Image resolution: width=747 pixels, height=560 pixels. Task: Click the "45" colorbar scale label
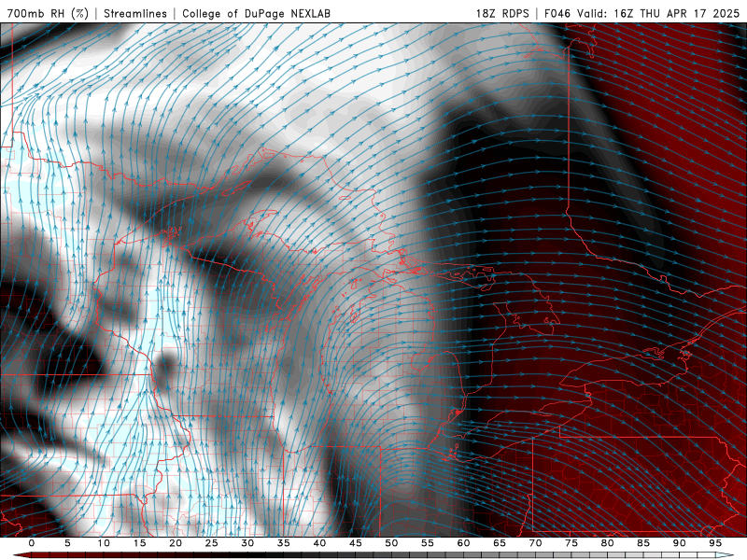pyautogui.click(x=356, y=543)
